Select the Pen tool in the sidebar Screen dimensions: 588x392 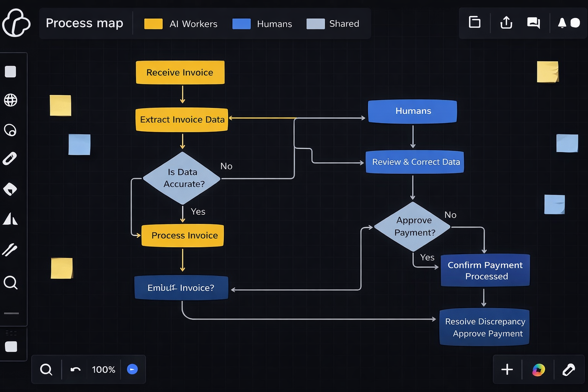11,158
